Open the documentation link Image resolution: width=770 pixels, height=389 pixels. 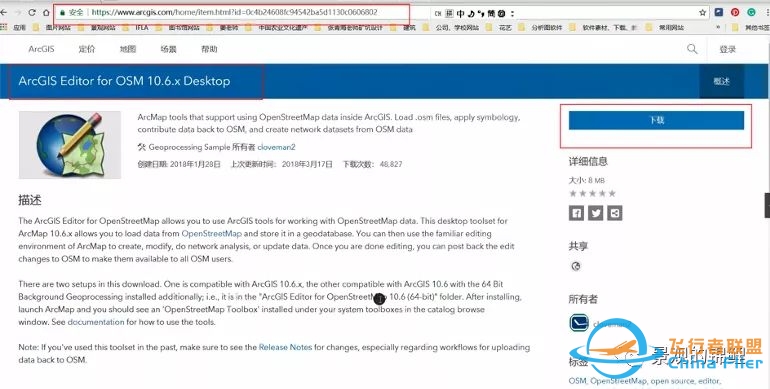pos(96,322)
